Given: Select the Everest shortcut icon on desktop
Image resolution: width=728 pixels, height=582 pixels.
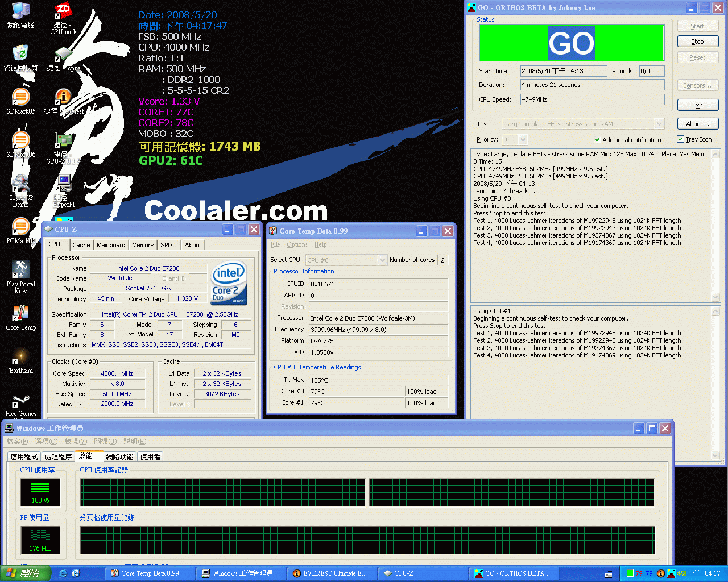Looking at the screenshot, I should 63,101.
